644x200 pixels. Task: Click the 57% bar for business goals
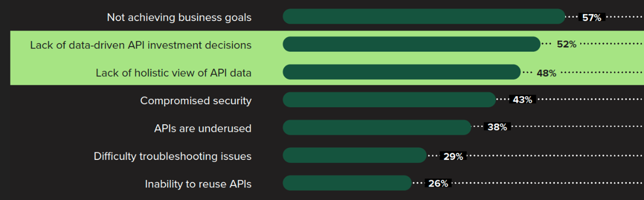tap(424, 17)
